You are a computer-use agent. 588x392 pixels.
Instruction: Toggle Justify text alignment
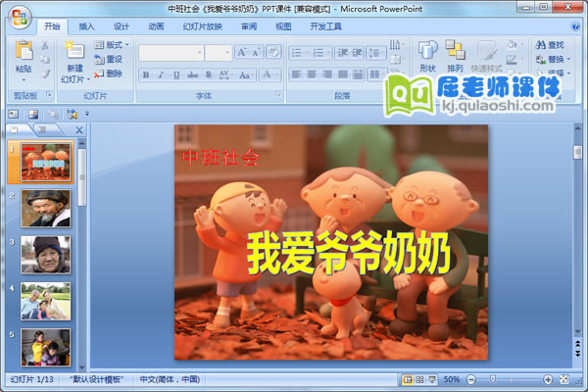tap(342, 74)
